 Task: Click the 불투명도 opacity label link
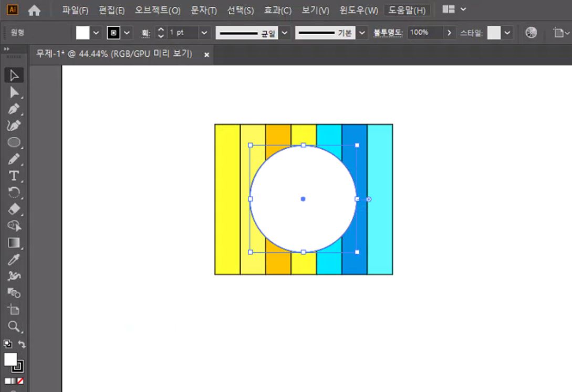(x=388, y=33)
